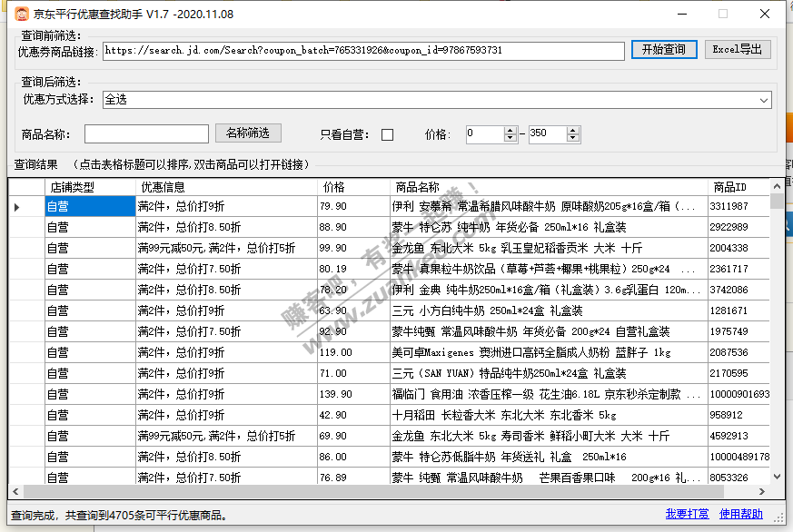
Task: Select product 金龙鱼 寿司香米 鲜稻小町大米
Action: (549, 436)
